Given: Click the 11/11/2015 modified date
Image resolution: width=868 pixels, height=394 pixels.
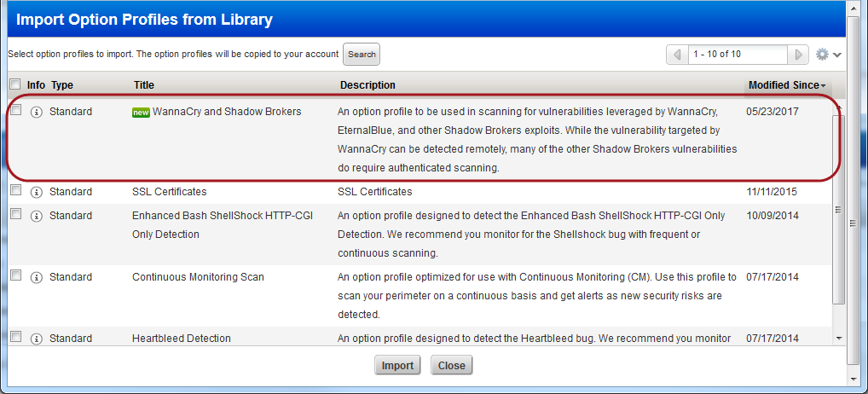Looking at the screenshot, I should [772, 192].
